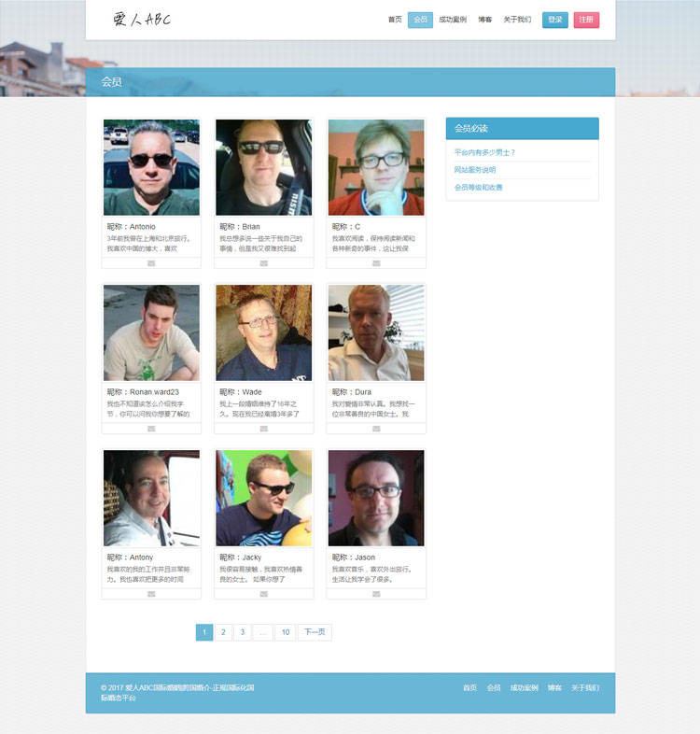This screenshot has width=700, height=734.
Task: Click the message icon under Ronan.ward23's card
Action: pos(151,429)
